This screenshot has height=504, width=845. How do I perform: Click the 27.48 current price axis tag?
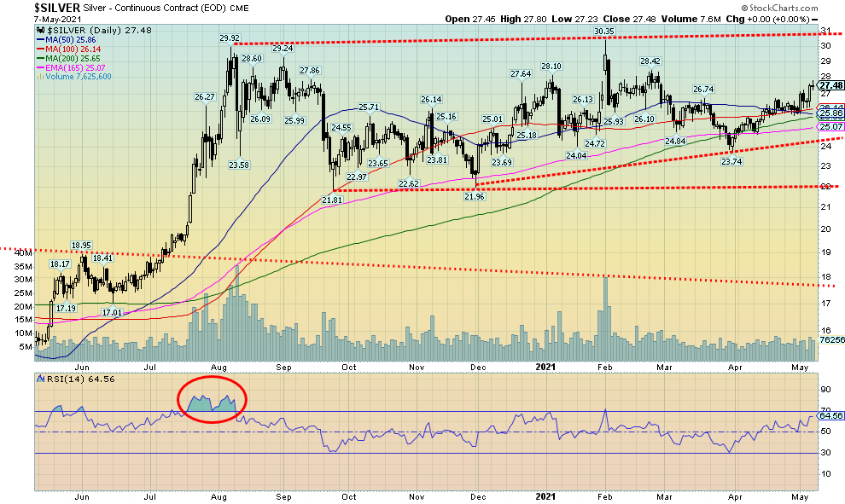pos(830,86)
